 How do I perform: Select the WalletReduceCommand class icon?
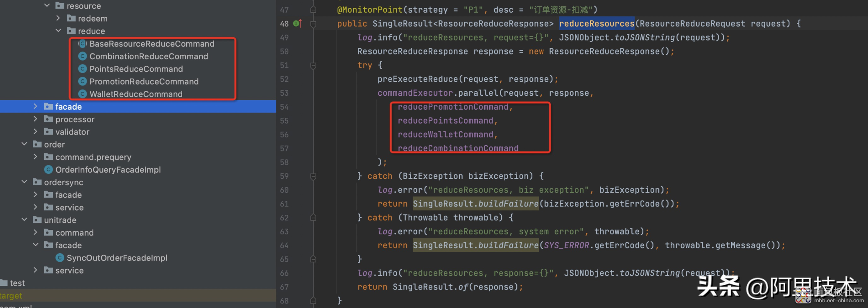(x=82, y=94)
